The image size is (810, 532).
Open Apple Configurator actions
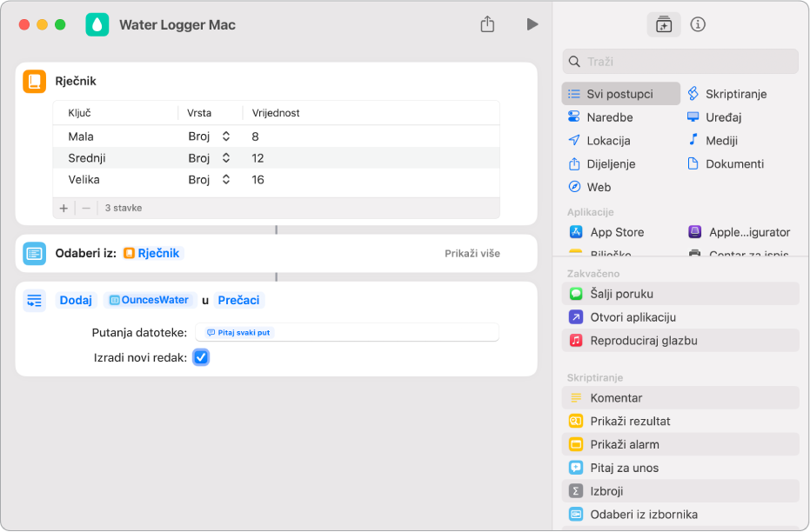pyautogui.click(x=740, y=232)
